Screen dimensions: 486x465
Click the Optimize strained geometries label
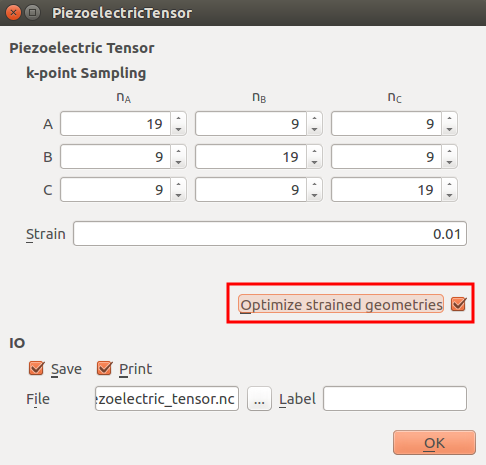(x=341, y=304)
